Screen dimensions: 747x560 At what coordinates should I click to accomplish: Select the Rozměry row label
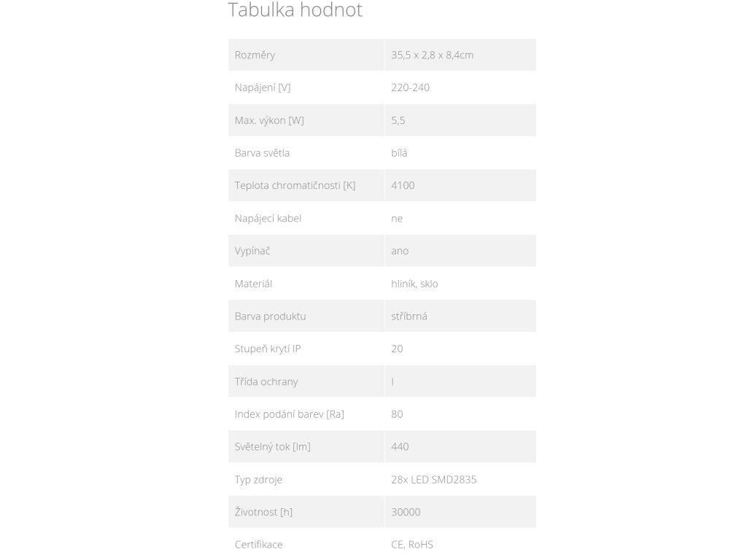point(255,55)
